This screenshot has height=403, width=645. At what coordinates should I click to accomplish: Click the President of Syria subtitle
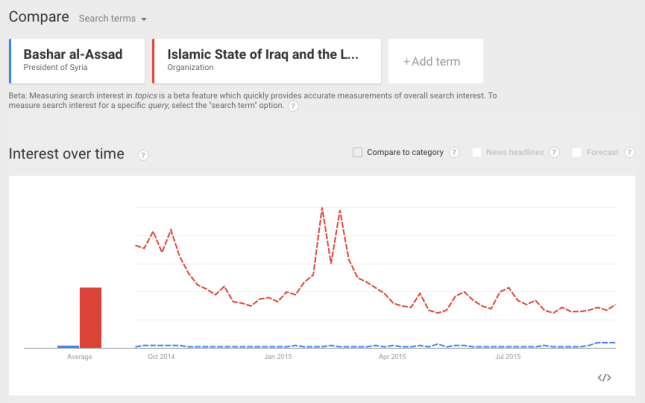click(55, 67)
